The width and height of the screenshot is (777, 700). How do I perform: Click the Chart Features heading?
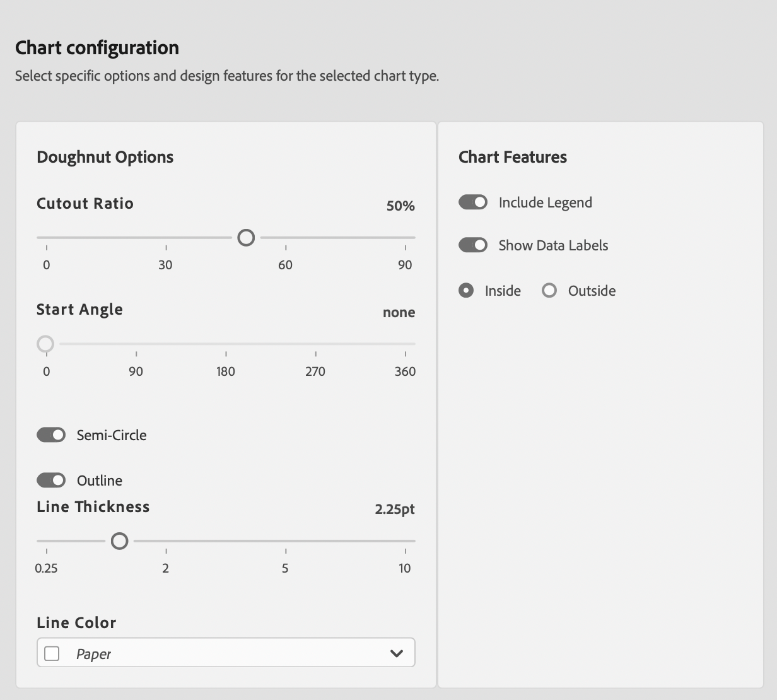(x=513, y=157)
